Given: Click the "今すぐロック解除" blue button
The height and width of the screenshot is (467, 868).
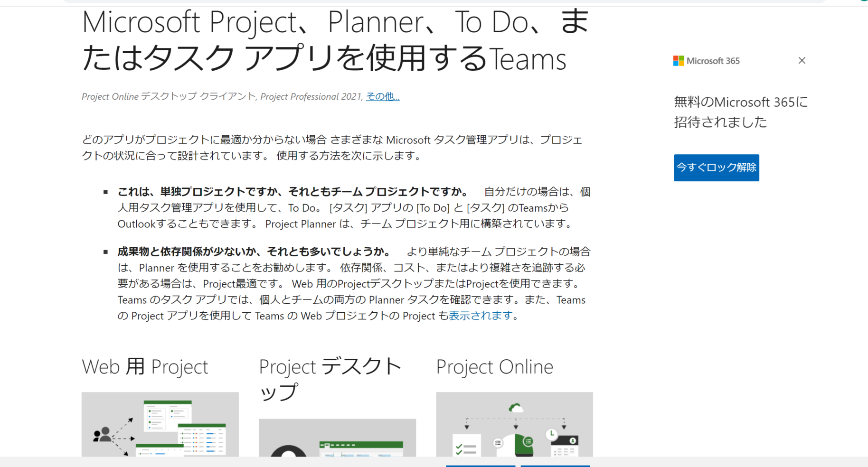Looking at the screenshot, I should 716,168.
